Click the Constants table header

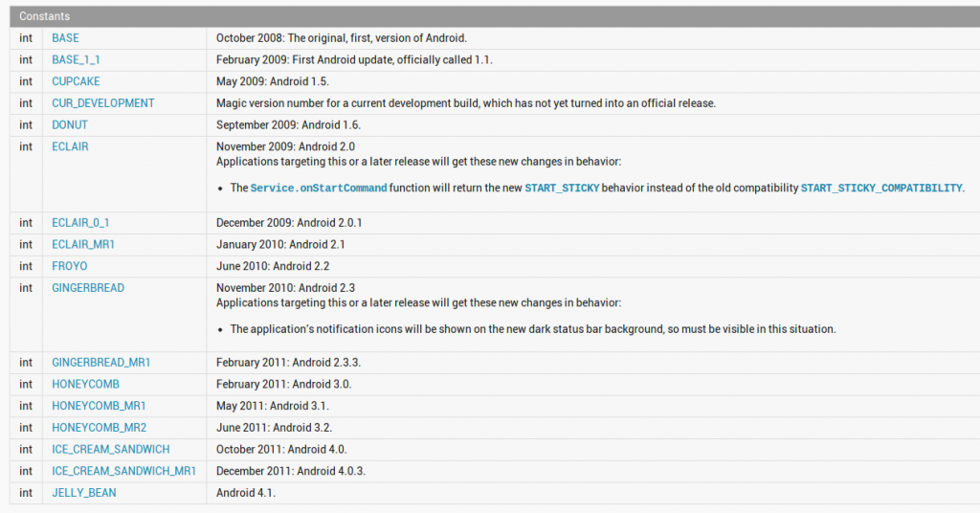coord(495,16)
